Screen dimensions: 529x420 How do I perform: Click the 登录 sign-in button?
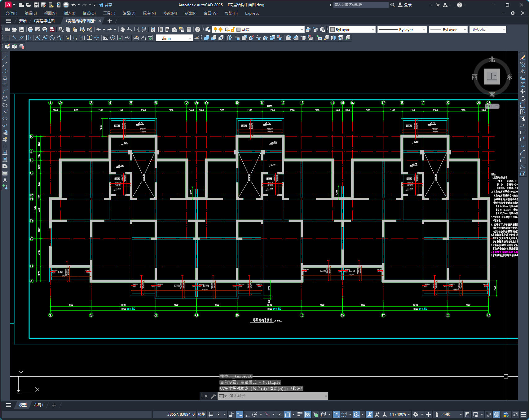pyautogui.click(x=405, y=5)
